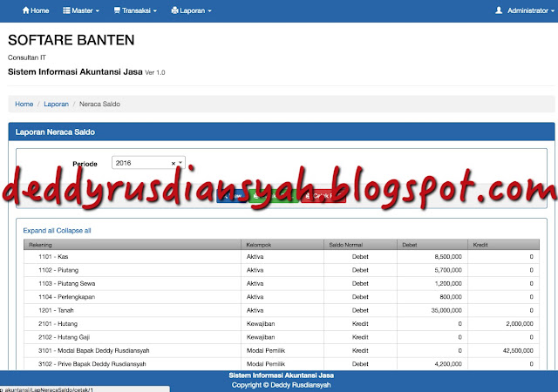Open the Master menu label

82,10
